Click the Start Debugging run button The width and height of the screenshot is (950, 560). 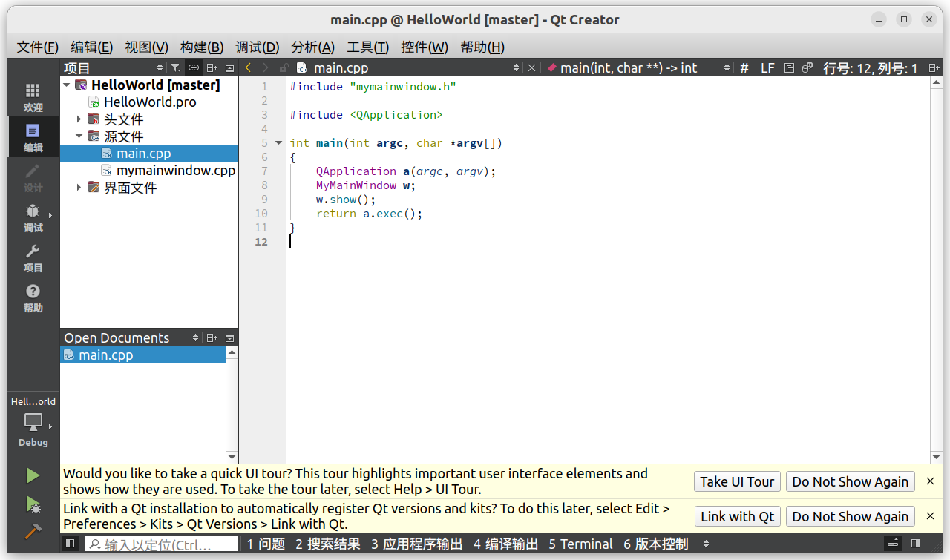(33, 504)
